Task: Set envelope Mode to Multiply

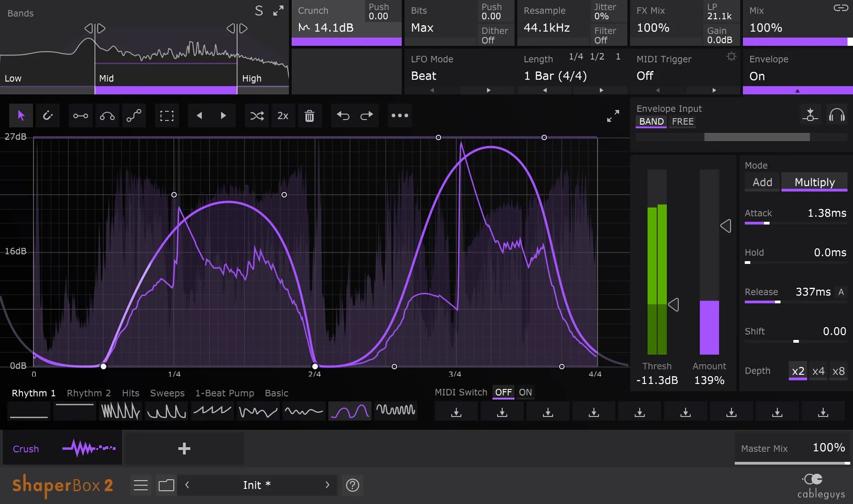Action: pyautogui.click(x=814, y=182)
